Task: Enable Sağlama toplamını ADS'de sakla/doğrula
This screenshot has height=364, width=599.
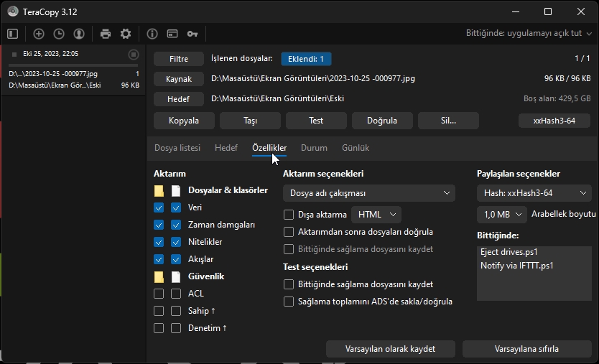Action: pos(289,302)
